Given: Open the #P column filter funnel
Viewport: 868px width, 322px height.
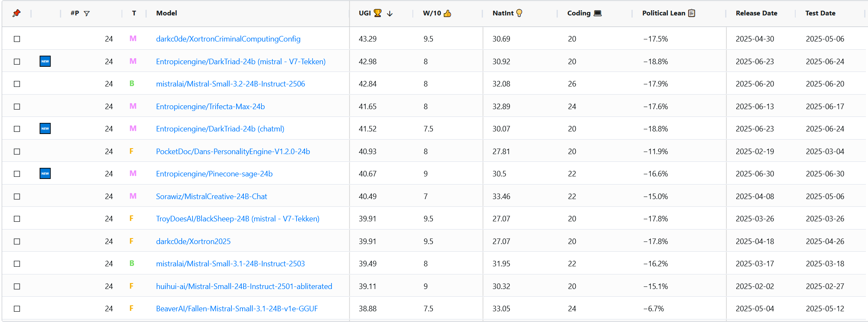Looking at the screenshot, I should coord(87,14).
